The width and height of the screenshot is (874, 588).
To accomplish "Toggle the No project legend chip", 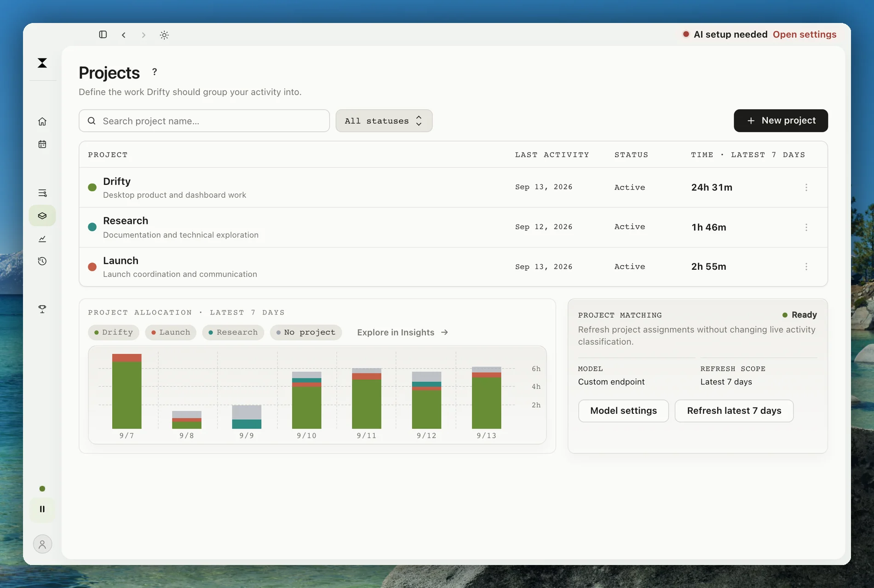I will click(x=306, y=332).
